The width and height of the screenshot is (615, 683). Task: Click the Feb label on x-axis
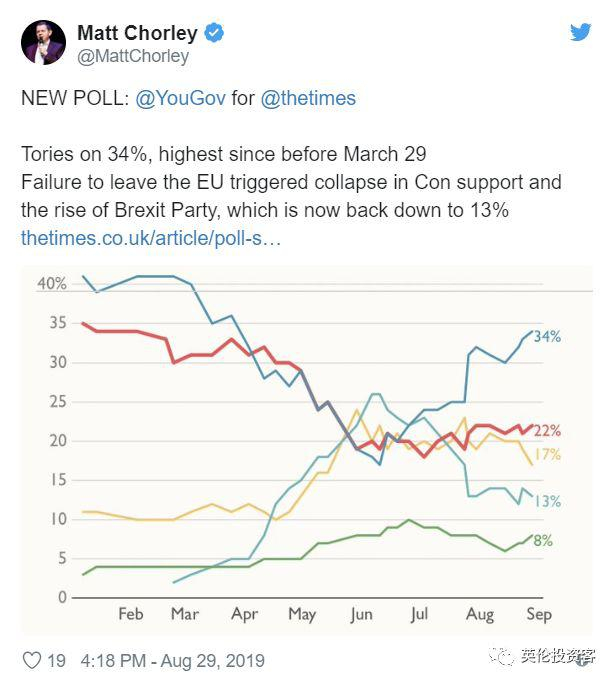tap(131, 614)
